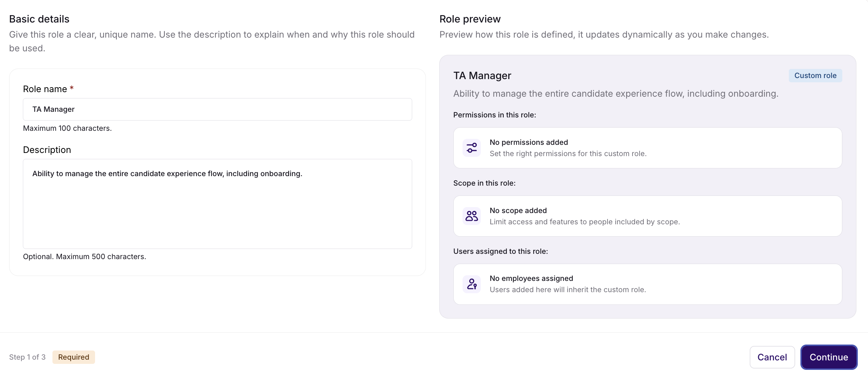This screenshot has height=379, width=868.
Task: Click the Description field label
Action: tap(47, 150)
